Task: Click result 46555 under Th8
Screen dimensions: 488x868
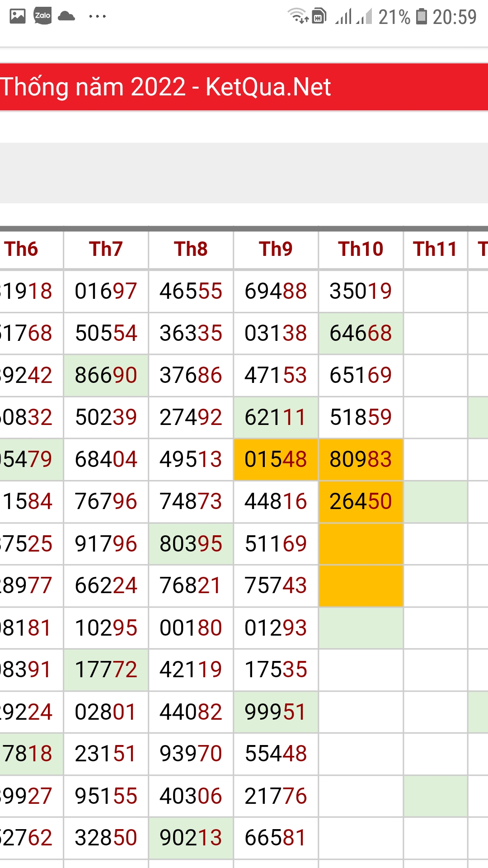Action: click(x=191, y=291)
